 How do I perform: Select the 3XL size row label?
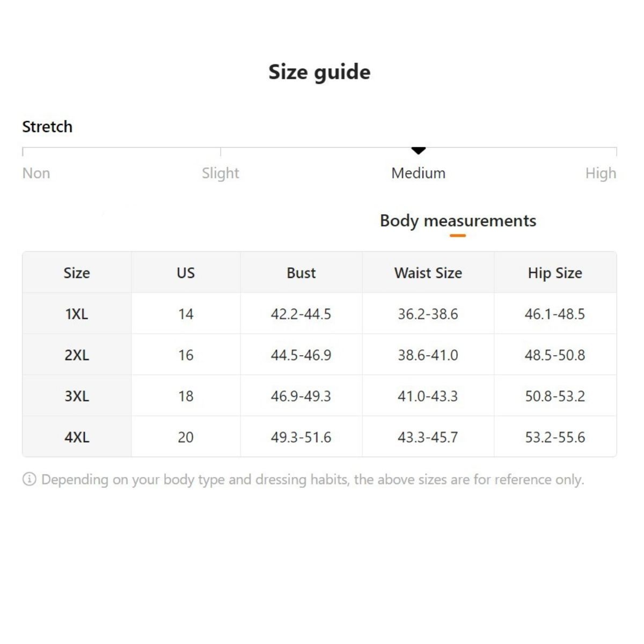(x=77, y=396)
